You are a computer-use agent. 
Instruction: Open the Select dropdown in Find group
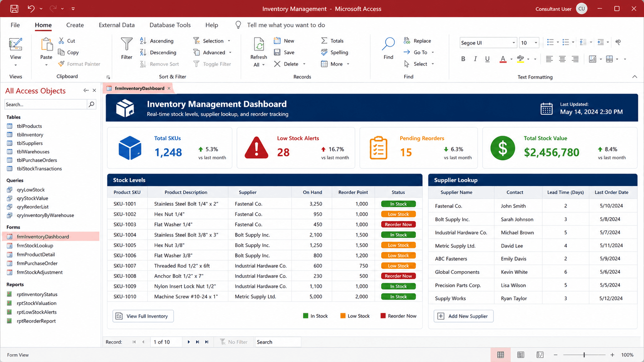433,64
